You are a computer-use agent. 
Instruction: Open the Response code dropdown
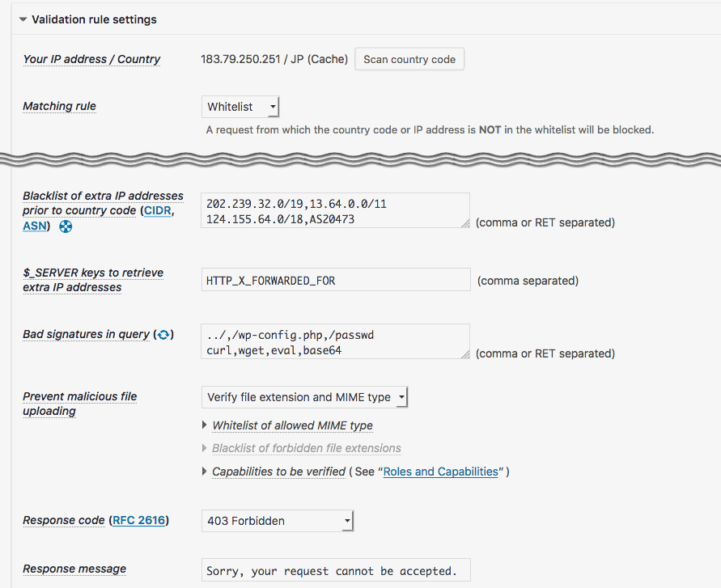(x=278, y=521)
